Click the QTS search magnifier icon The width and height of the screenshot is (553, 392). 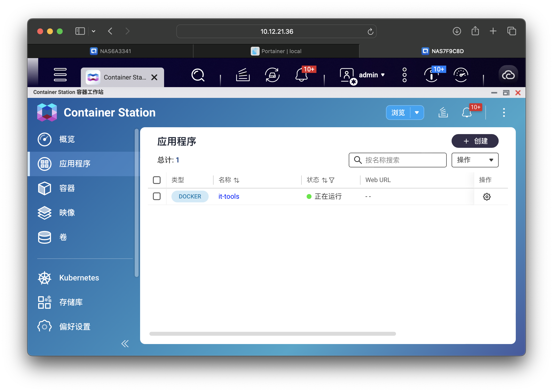point(198,75)
